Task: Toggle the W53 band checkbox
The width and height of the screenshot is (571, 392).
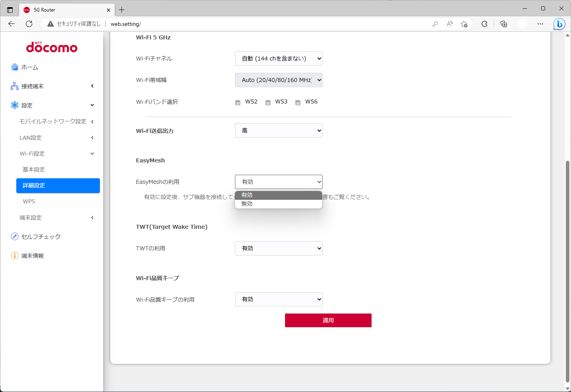Action: pos(268,103)
